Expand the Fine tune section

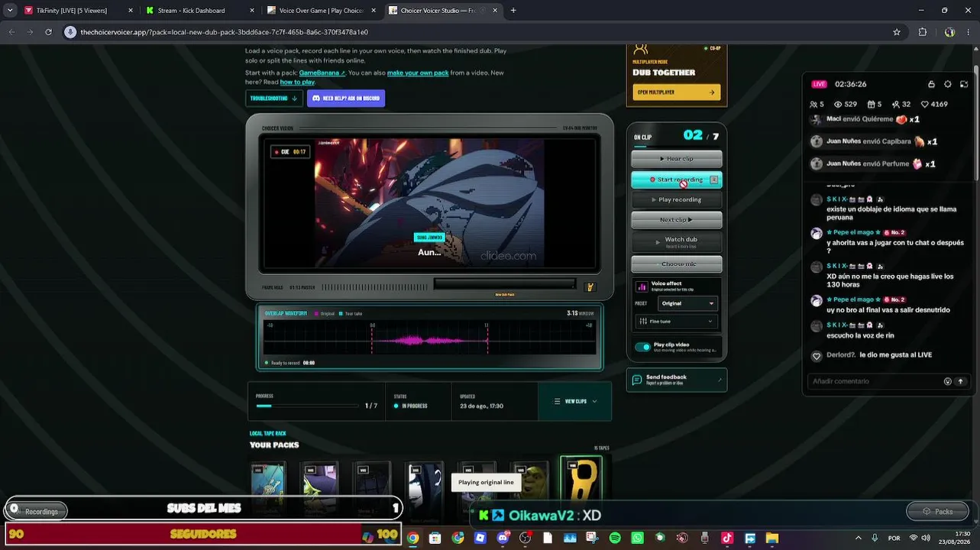click(677, 322)
